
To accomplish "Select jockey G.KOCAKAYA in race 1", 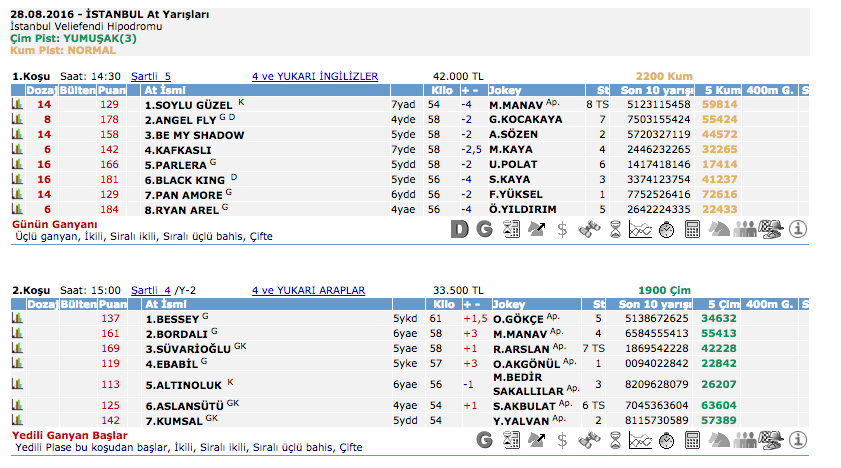I will pyautogui.click(x=525, y=119).
